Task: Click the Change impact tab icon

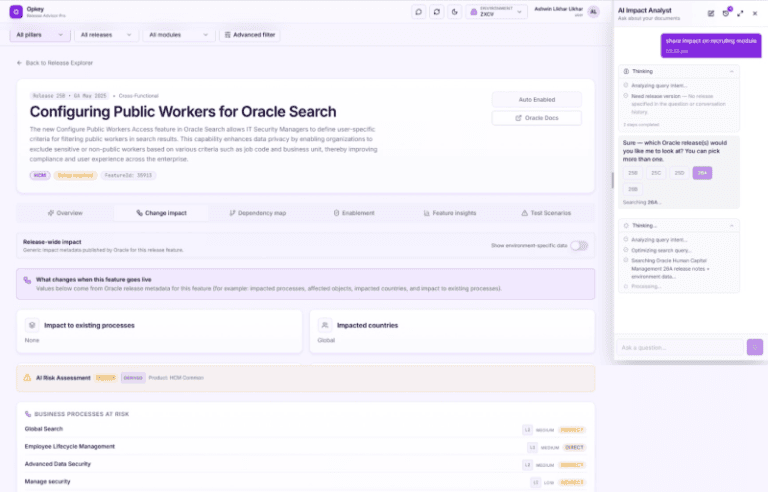Action: [x=140, y=213]
